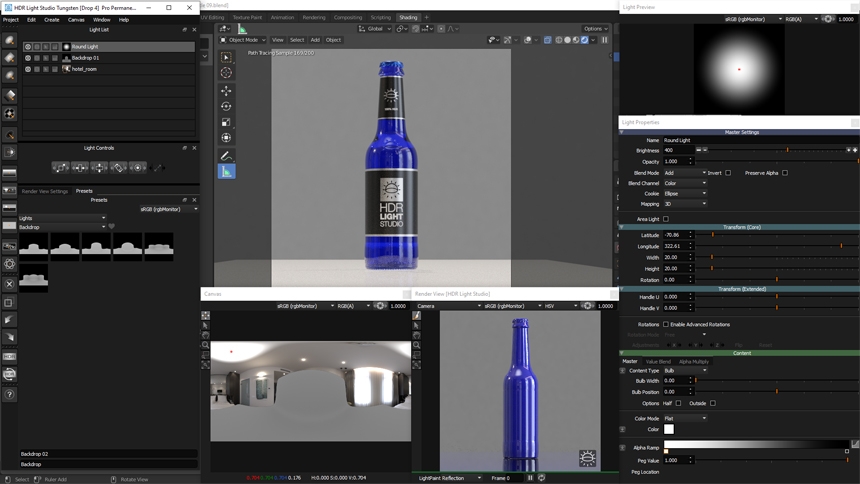Screen dimensions: 860x484
Task: Select the LightPaint brush tool in Render View
Action: (416, 316)
